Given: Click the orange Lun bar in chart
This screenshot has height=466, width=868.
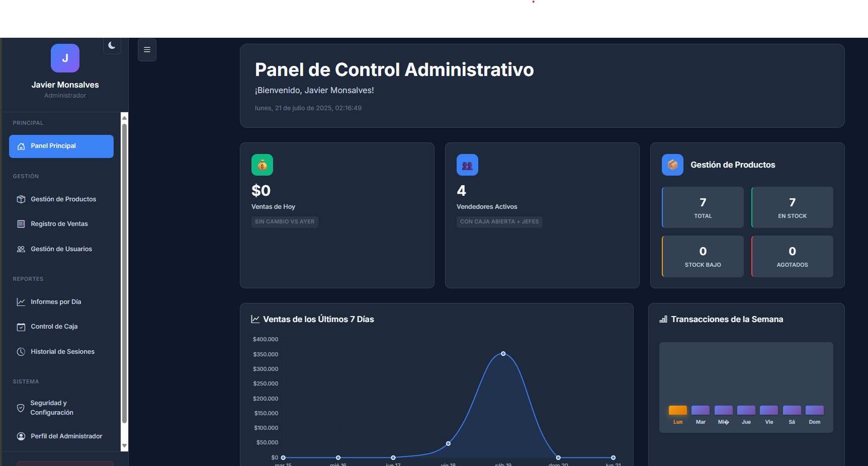Looking at the screenshot, I should coord(677,410).
